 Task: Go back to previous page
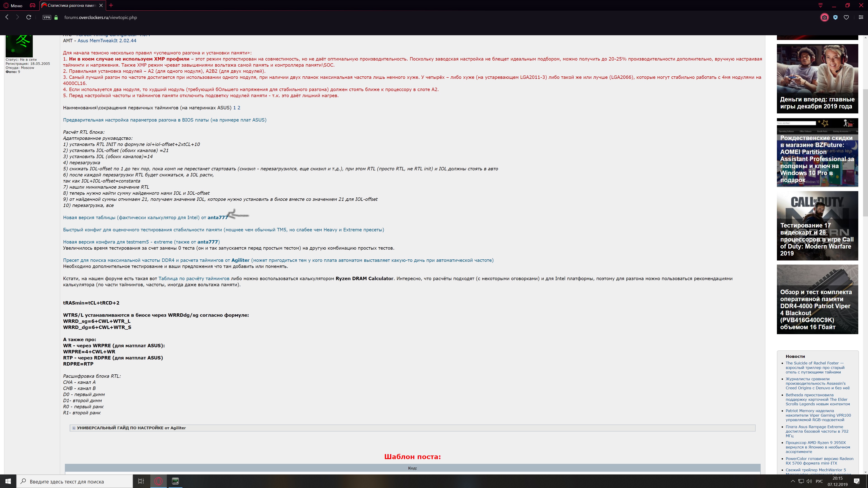coord(7,17)
